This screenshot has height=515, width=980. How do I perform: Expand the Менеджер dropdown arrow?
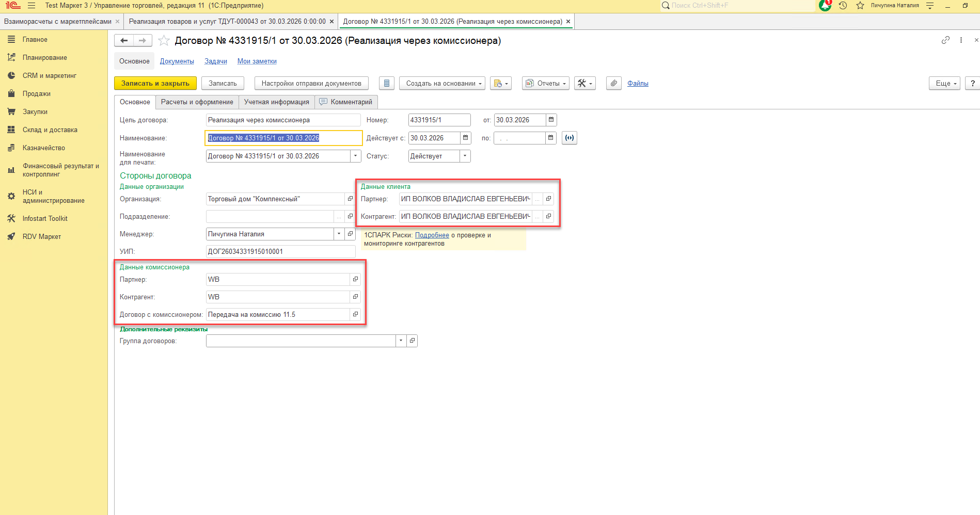[x=339, y=234]
